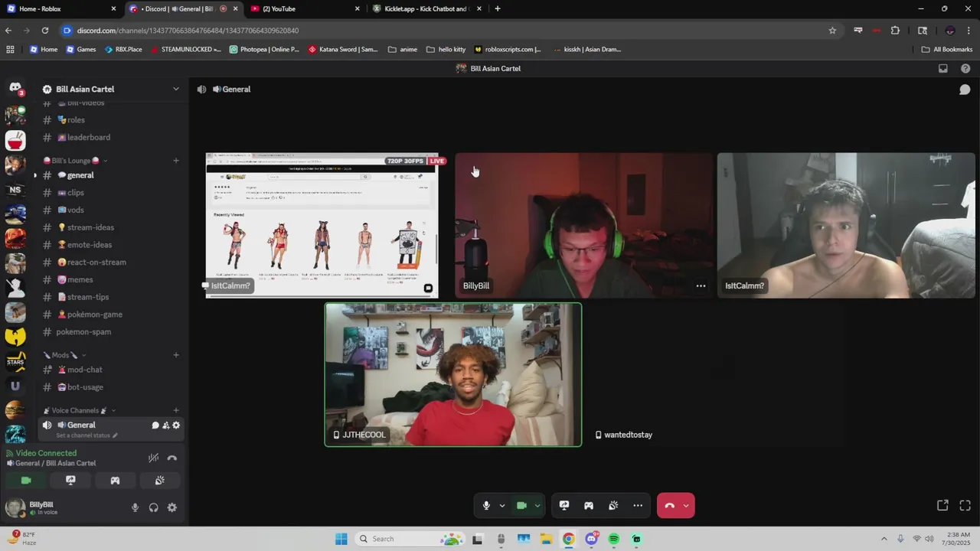Open the leaderboard channel
This screenshot has height=551, width=980.
click(89, 138)
